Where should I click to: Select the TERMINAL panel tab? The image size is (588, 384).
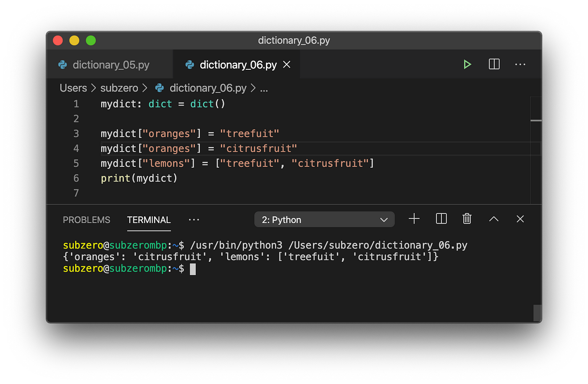click(149, 220)
